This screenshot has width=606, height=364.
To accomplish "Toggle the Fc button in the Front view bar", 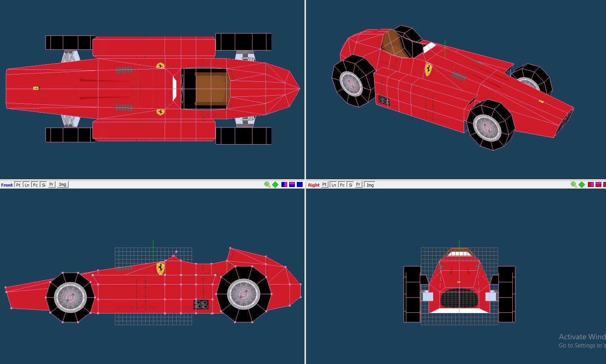I will click(35, 185).
